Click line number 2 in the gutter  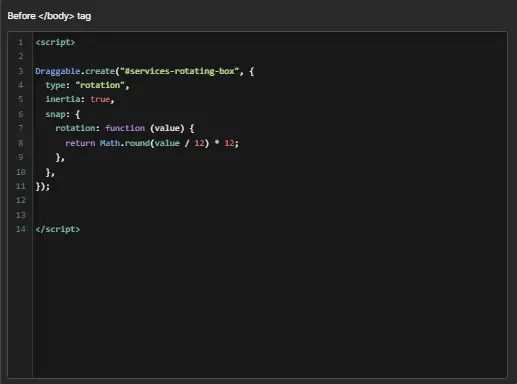tap(21, 56)
